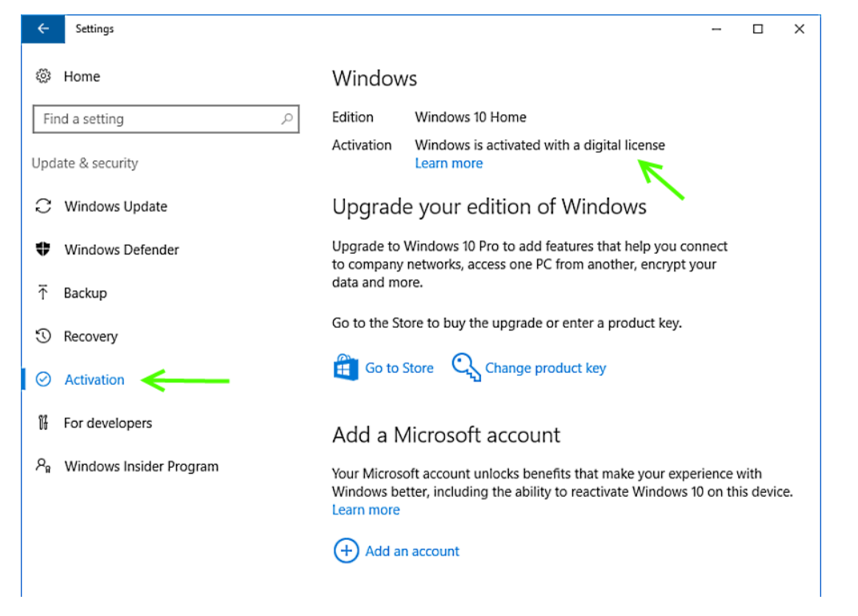Open Learn more under Microsoft account
Screen dimensions: 858x616
pos(366,510)
